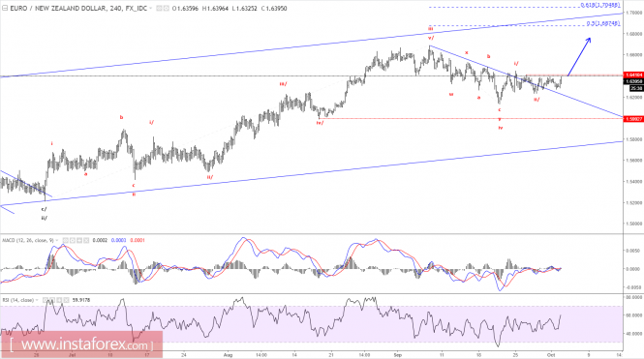Open MACD indicator settings icon
The height and width of the screenshot is (359, 644).
[x=73, y=240]
